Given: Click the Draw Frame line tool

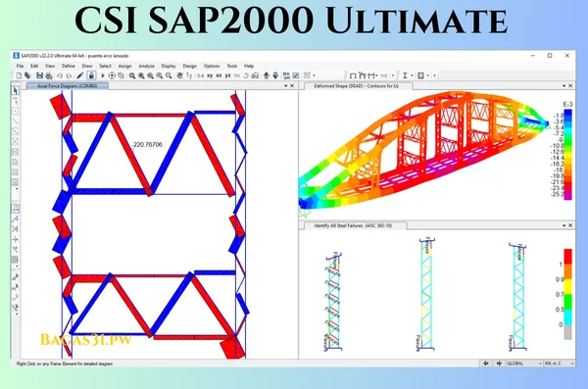Looking at the screenshot, I should click(16, 122).
